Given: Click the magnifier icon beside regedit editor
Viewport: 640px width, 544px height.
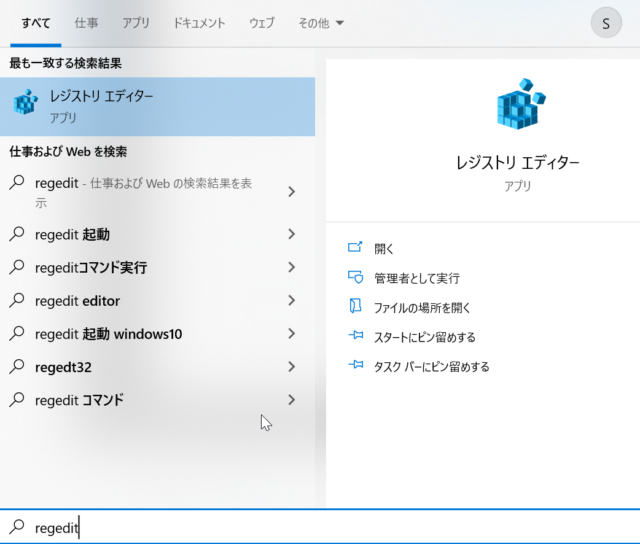Looking at the screenshot, I should [x=17, y=301].
